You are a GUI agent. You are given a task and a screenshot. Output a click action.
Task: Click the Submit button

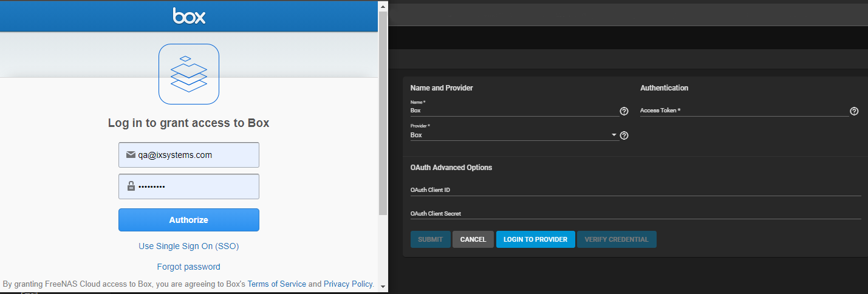click(x=430, y=239)
